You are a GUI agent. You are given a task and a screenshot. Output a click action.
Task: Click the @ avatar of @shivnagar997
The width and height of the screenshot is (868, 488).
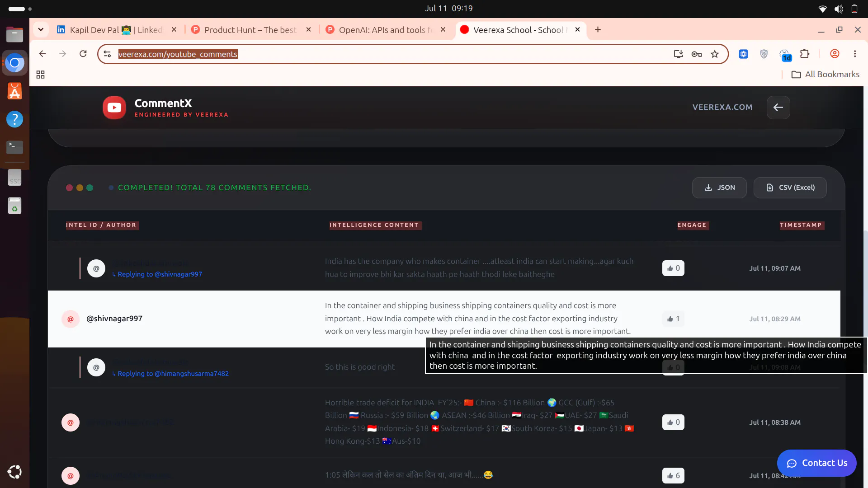coord(71,319)
